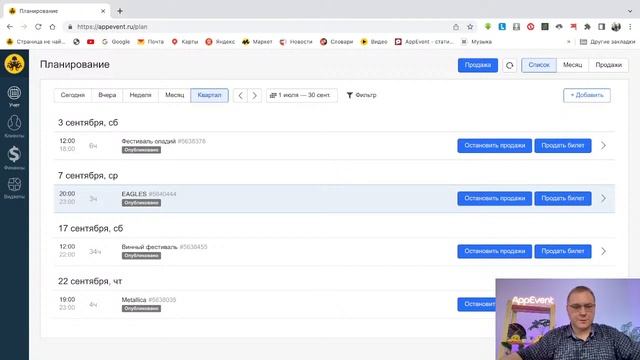Image resolution: width=640 pixels, height=360 pixels.
Task: Select the Неделя period tab
Action: [x=140, y=96]
